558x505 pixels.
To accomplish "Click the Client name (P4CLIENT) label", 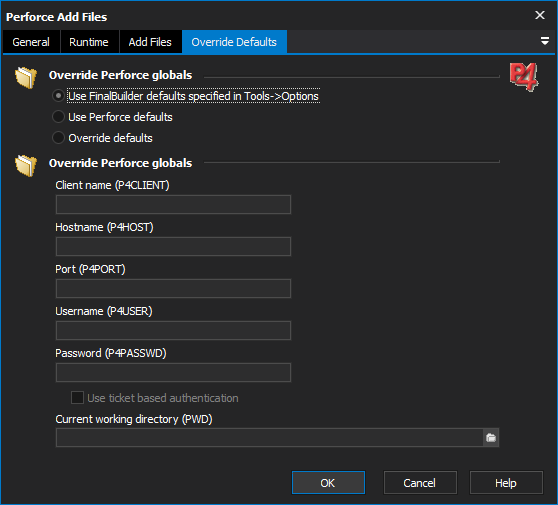I will click(112, 185).
